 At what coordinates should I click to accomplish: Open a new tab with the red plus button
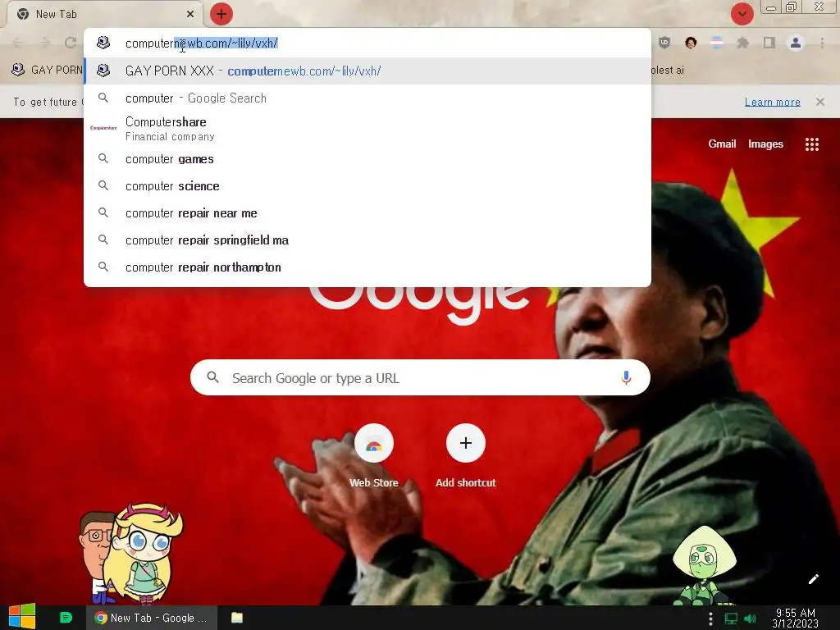point(221,14)
